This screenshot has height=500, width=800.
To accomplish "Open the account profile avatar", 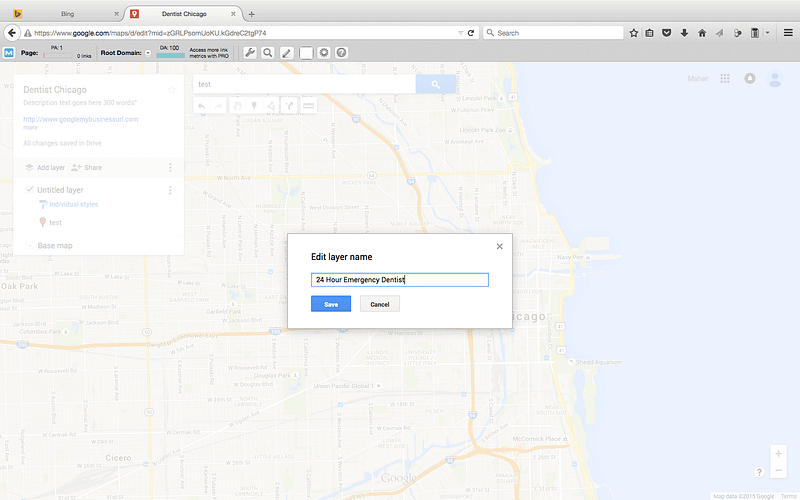I will click(x=775, y=79).
